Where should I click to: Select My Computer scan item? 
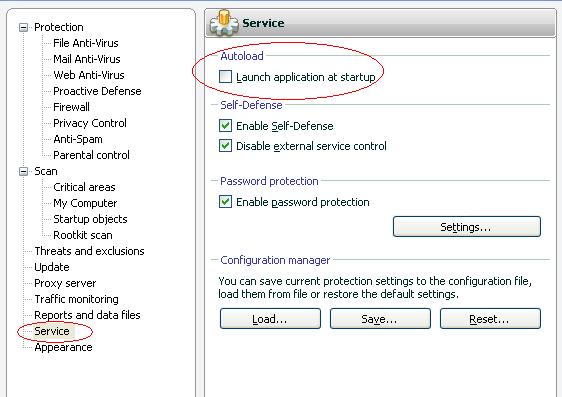click(x=85, y=203)
